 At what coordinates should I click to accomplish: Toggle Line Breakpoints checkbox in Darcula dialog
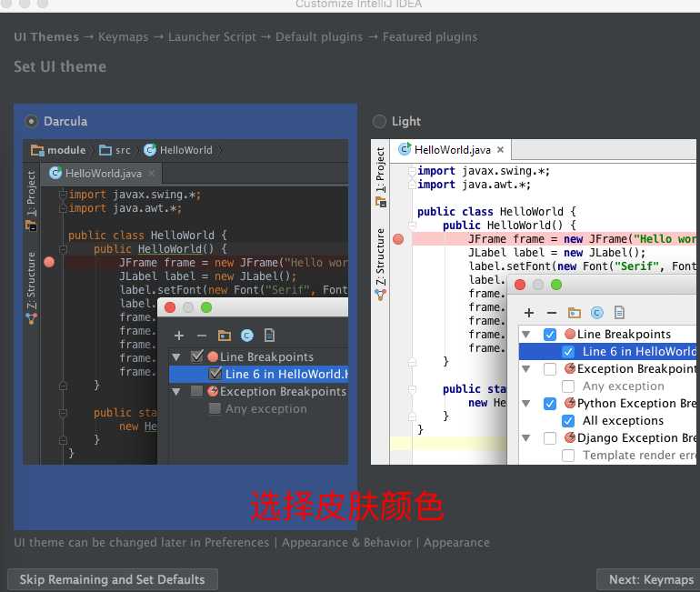coord(197,356)
